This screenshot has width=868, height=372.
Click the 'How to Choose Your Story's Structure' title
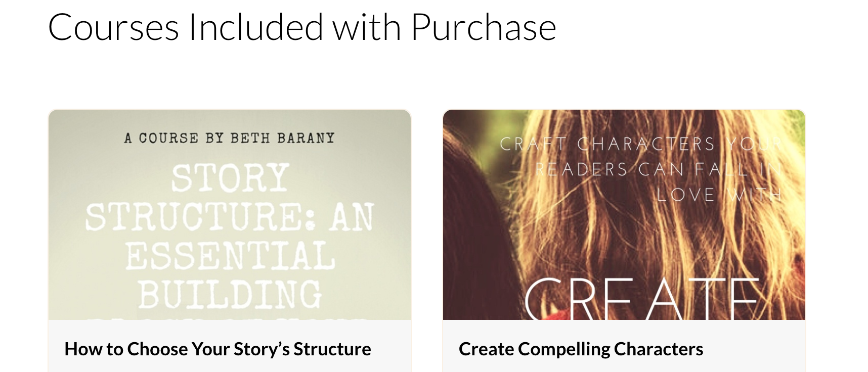218,349
